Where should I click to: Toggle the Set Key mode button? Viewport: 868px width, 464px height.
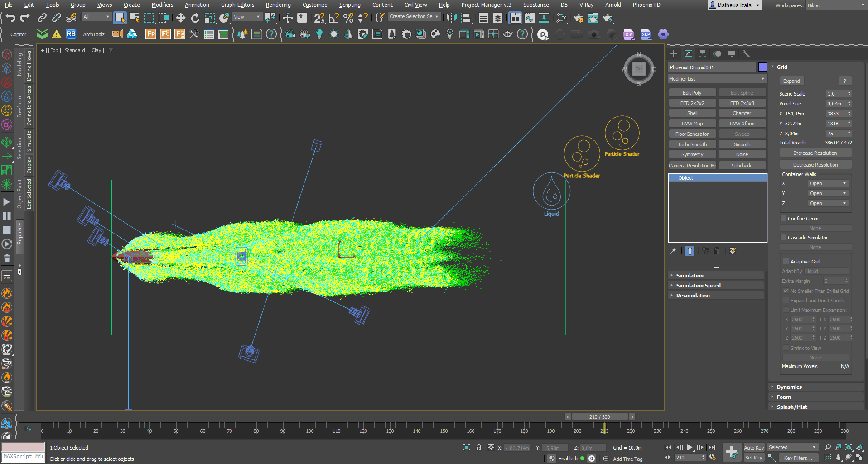point(754,458)
